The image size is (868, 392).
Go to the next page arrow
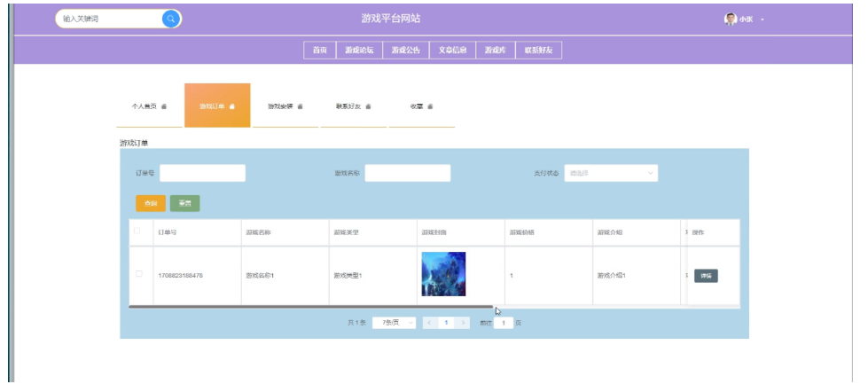464,322
